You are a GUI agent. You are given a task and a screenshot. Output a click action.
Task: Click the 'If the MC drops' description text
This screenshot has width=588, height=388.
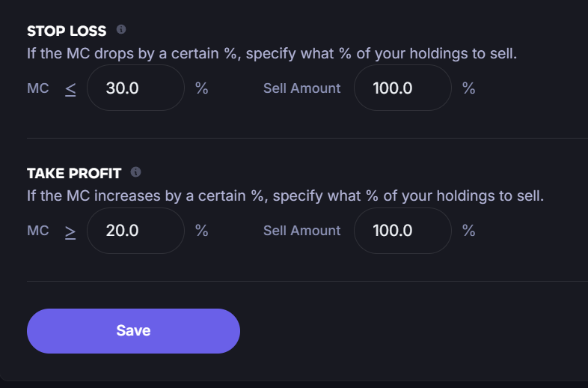point(272,54)
